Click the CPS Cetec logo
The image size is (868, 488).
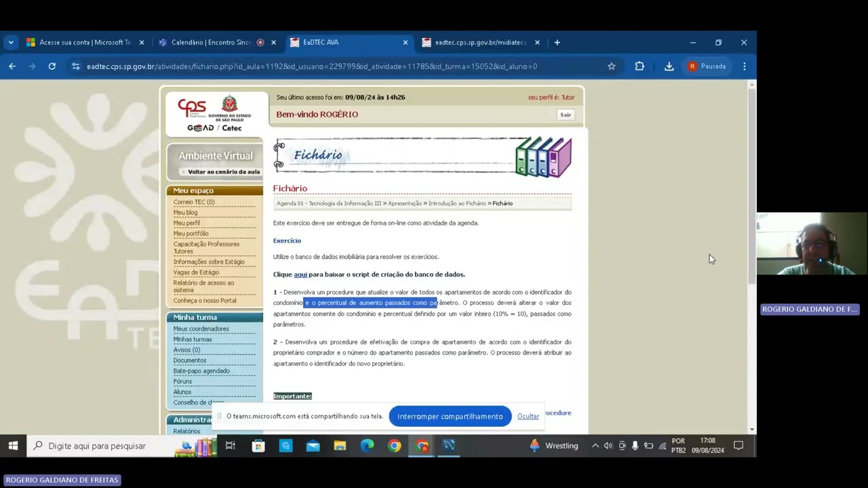[214, 113]
